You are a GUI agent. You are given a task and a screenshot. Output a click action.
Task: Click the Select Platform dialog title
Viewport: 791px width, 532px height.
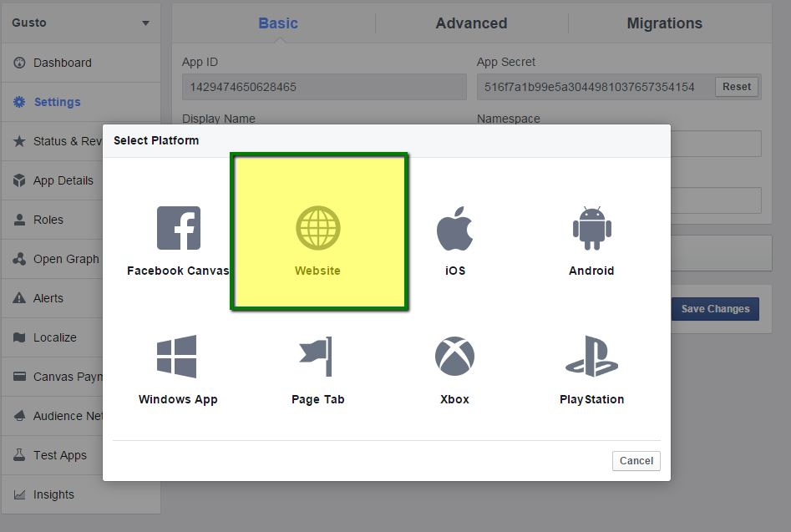(x=156, y=140)
